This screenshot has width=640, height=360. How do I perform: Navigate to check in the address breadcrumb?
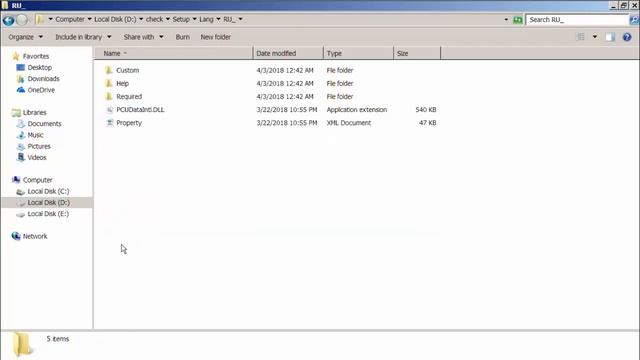tap(154, 19)
